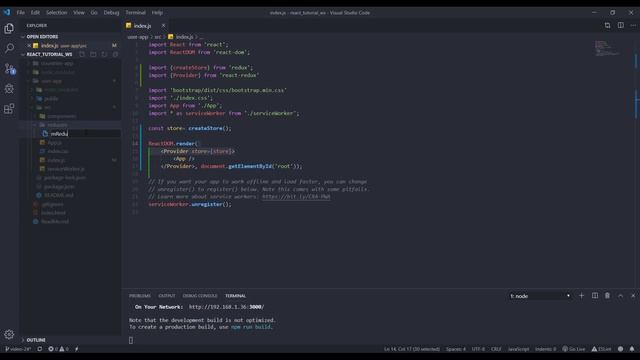This screenshot has height=360, width=640.
Task: Click Go Live in status bar
Action: pyautogui.click(x=574, y=349)
